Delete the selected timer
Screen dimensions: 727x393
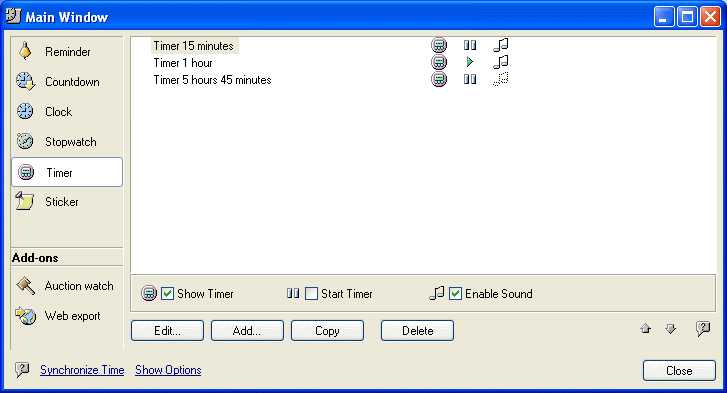point(417,330)
